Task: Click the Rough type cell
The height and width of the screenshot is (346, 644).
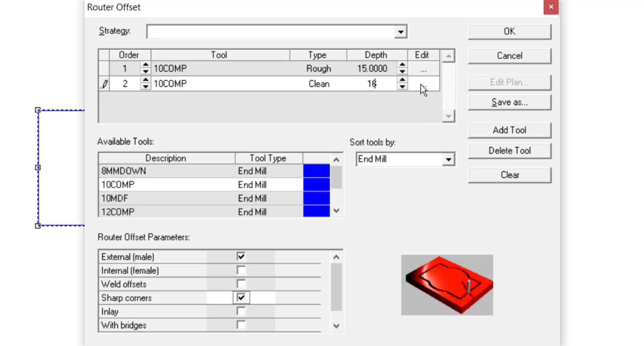Action: click(318, 69)
